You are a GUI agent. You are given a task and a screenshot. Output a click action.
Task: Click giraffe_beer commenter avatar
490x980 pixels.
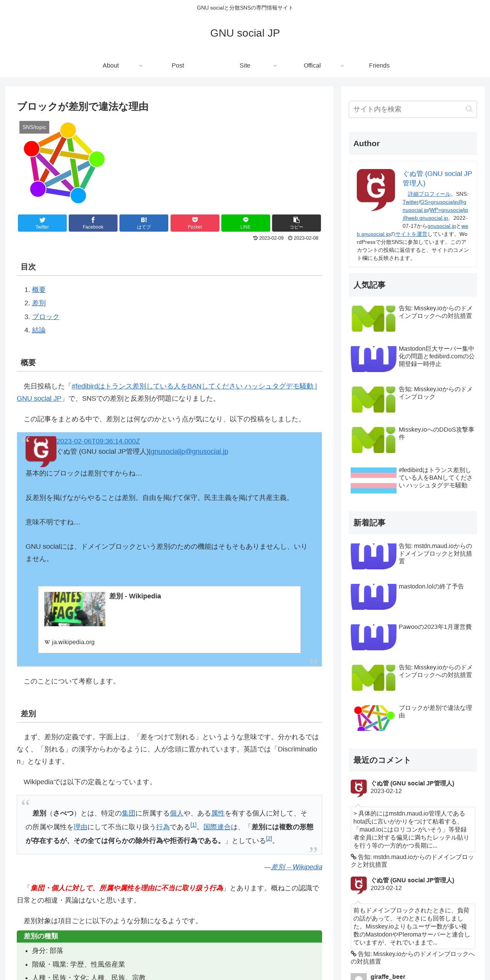coord(359,977)
